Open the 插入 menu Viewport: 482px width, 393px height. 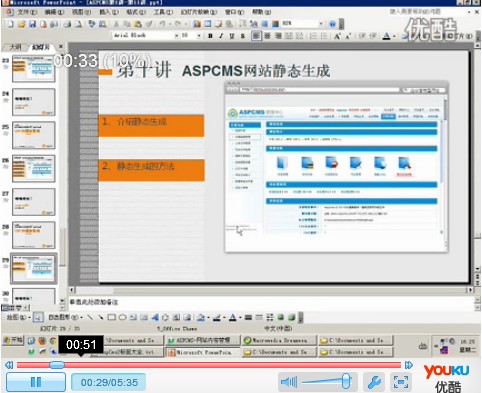click(x=108, y=12)
